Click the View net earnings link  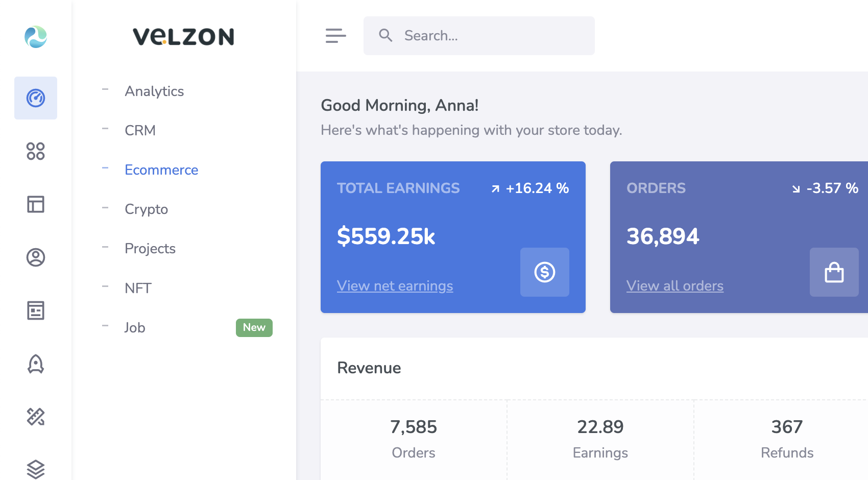click(x=395, y=286)
